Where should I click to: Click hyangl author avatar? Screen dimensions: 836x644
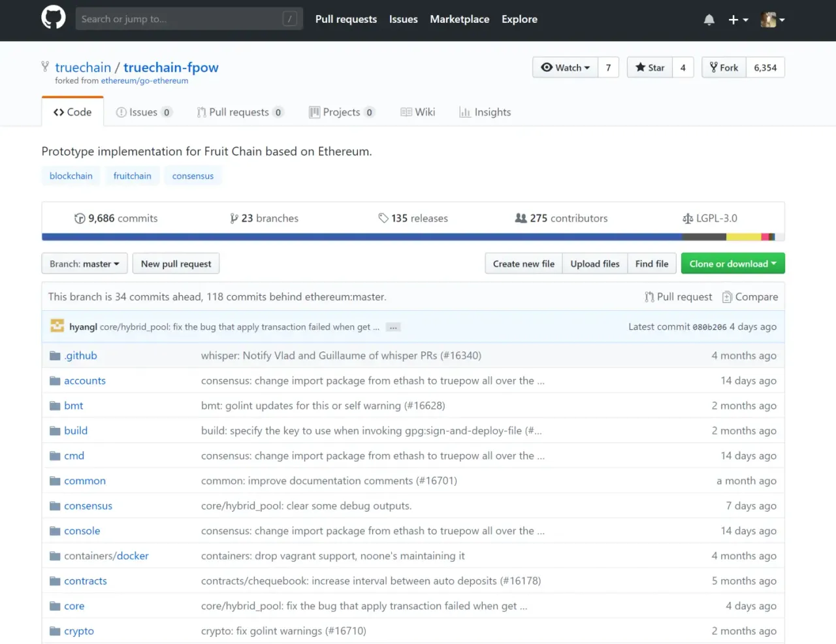coord(57,326)
